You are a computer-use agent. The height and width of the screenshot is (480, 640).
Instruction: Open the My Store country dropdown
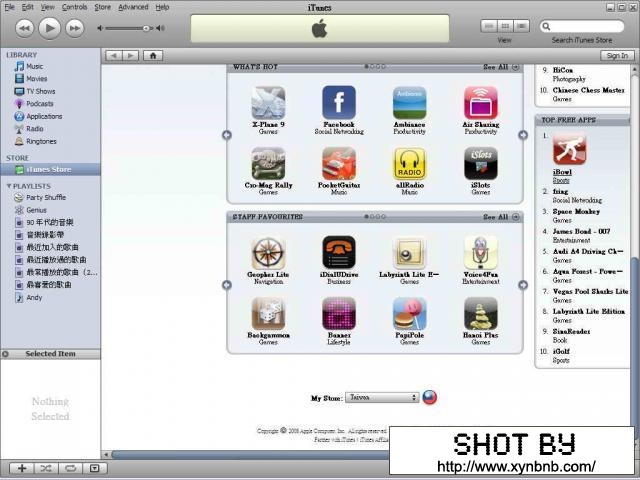tap(382, 397)
